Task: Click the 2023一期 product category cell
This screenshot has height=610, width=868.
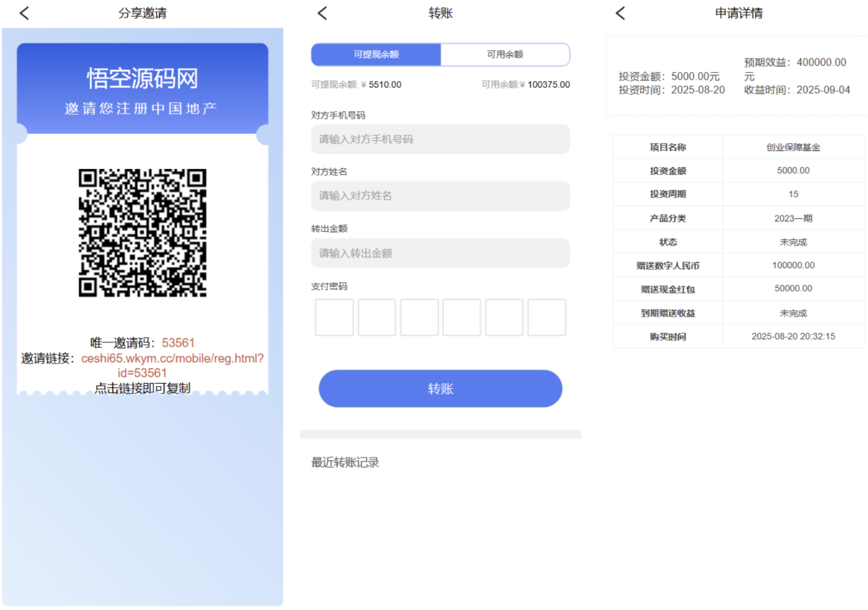Action: point(793,218)
